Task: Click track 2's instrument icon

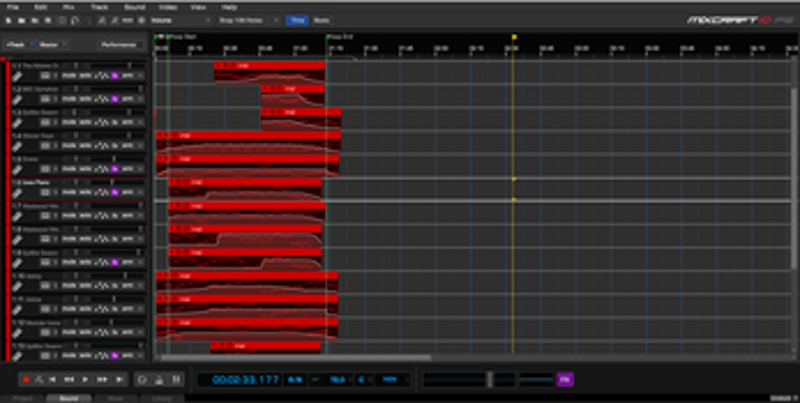Action: pyautogui.click(x=17, y=99)
